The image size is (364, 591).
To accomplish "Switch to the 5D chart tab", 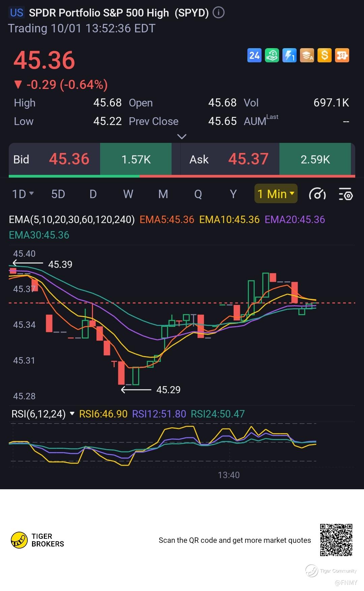I will (58, 194).
